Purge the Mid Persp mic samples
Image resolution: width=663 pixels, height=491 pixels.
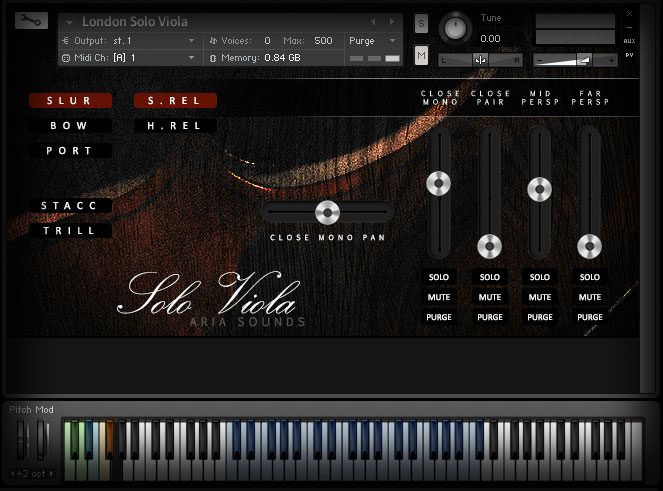point(540,317)
